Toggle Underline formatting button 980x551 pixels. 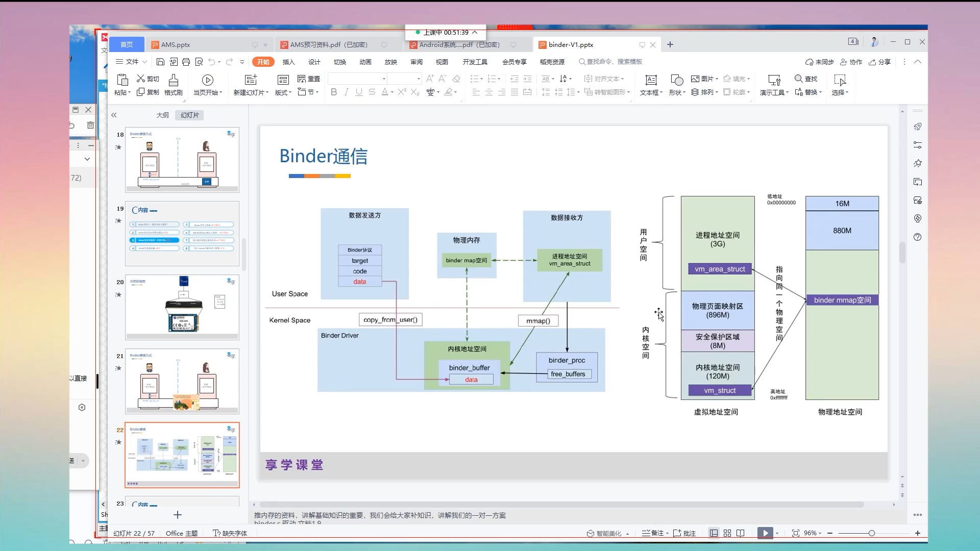(x=359, y=92)
